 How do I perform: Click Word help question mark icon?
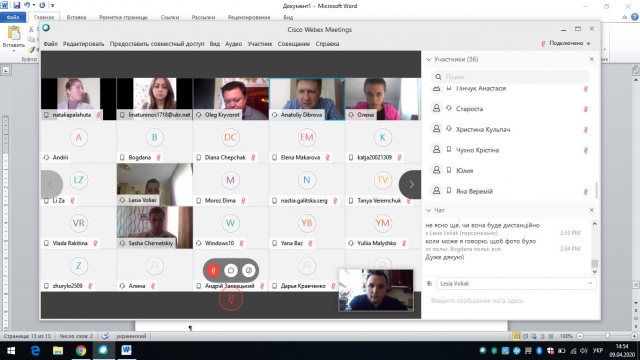635,17
